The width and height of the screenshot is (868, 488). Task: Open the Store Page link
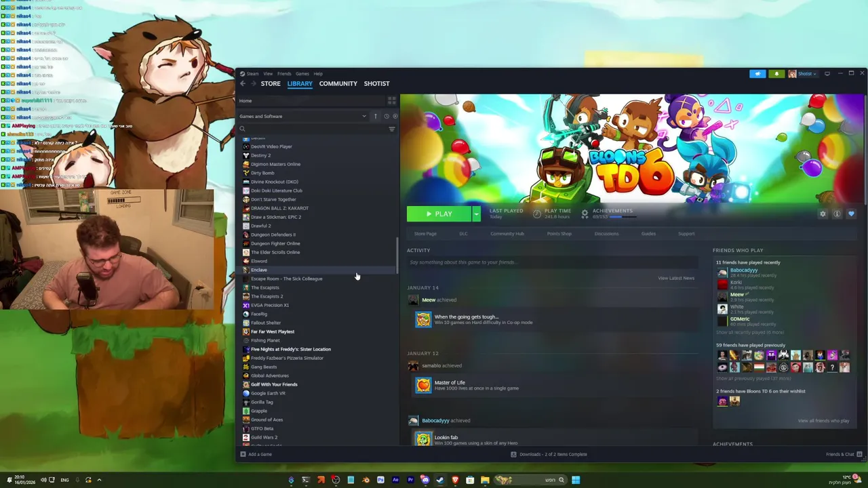coord(425,234)
